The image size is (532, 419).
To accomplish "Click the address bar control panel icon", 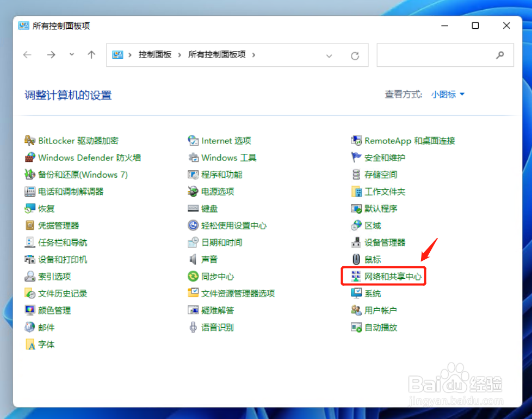I will point(117,54).
